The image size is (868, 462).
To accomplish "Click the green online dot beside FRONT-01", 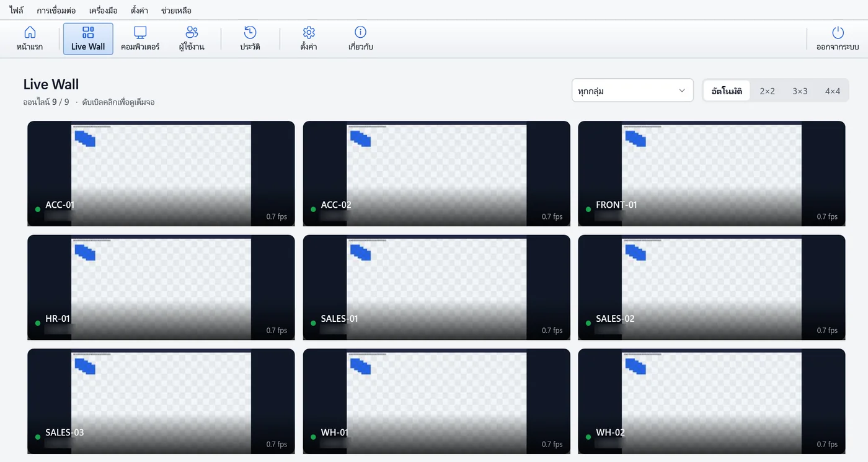I will pos(588,209).
